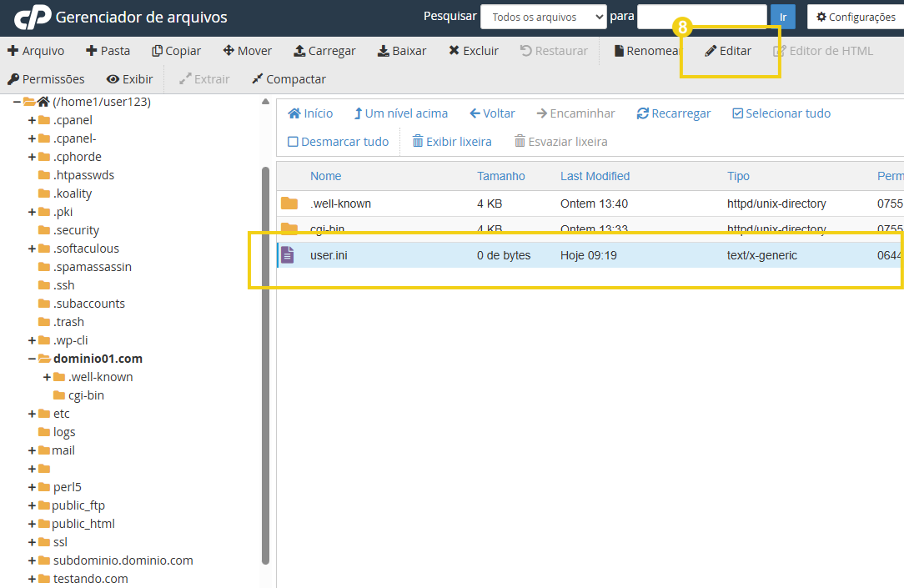Click the Copiar toolbar icon
The image size is (904, 588).
[x=157, y=51]
